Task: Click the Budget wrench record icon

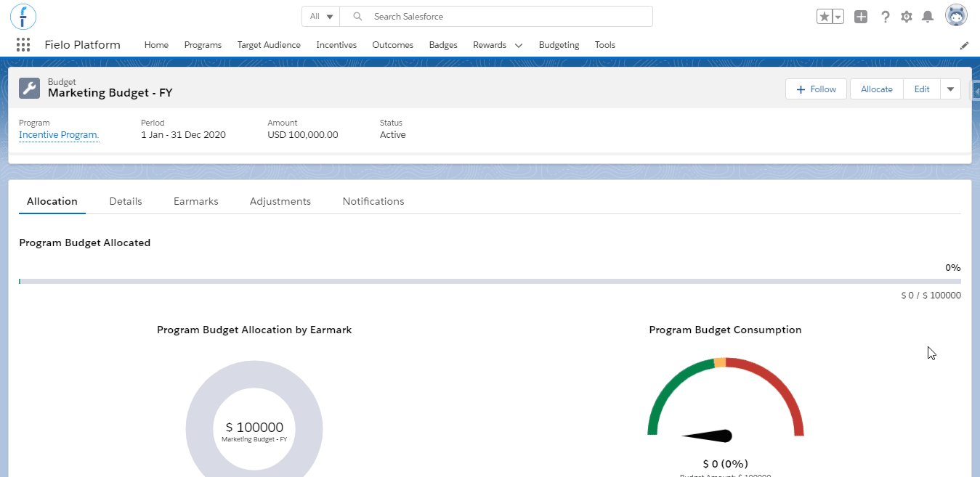Action: pyautogui.click(x=29, y=89)
